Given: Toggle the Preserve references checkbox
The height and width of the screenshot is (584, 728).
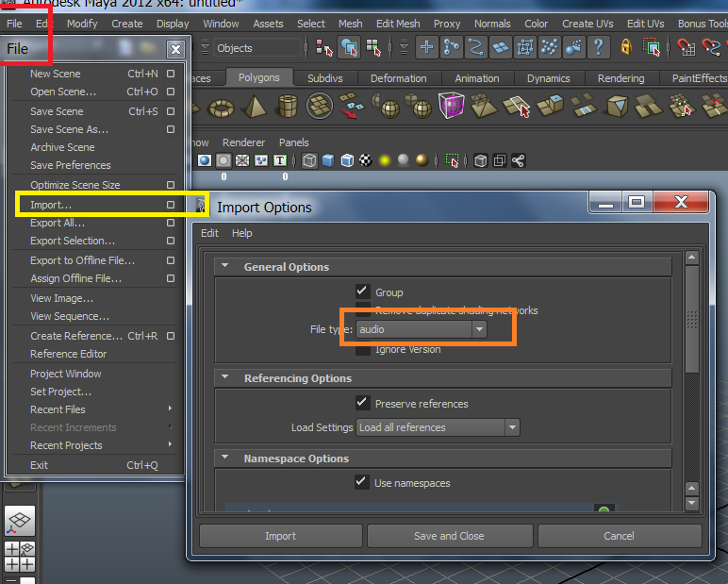Looking at the screenshot, I should 363,403.
